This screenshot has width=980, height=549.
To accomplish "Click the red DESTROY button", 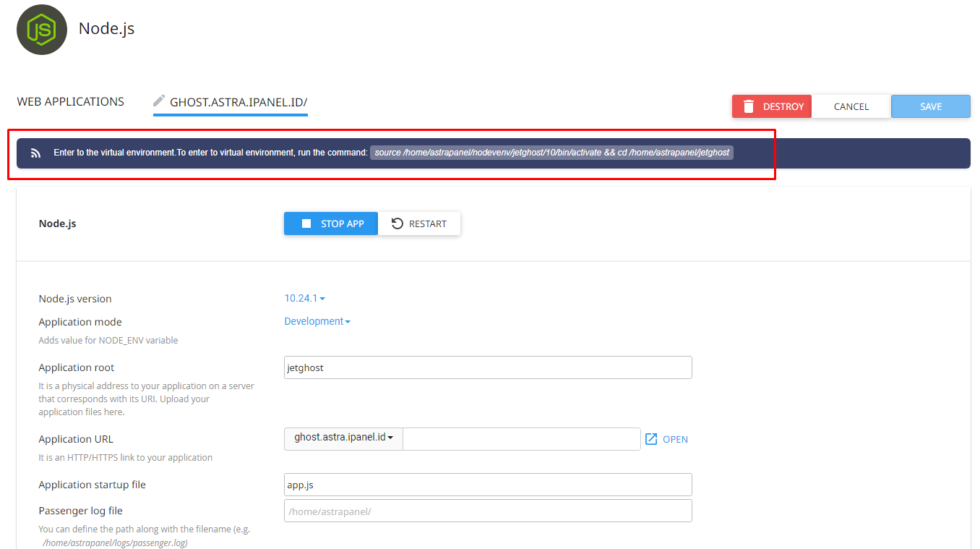I will click(772, 106).
